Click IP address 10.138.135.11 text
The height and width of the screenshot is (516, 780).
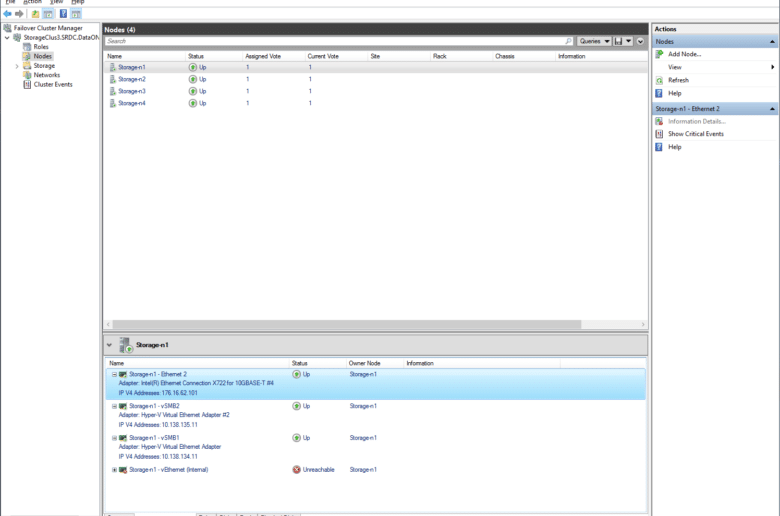[x=179, y=425]
